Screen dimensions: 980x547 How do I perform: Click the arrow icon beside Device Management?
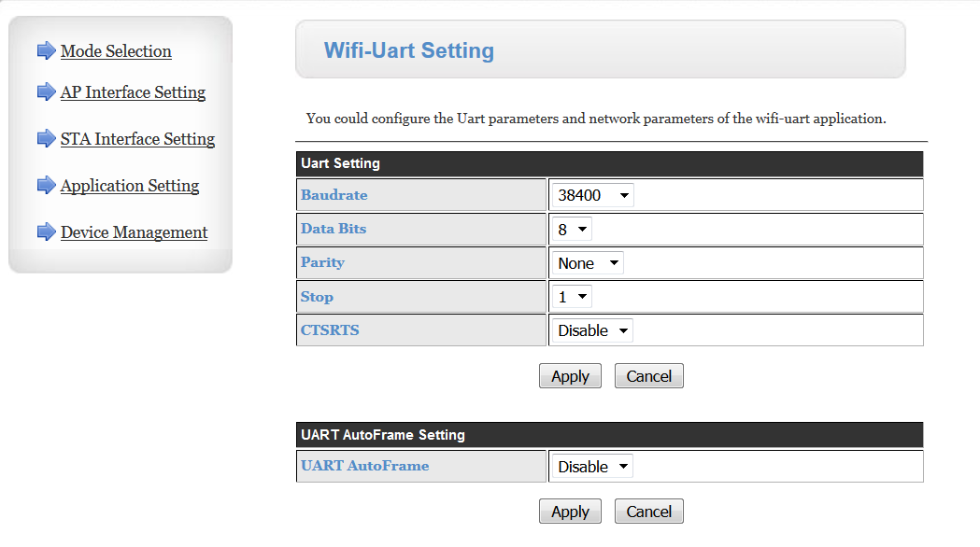coord(47,231)
